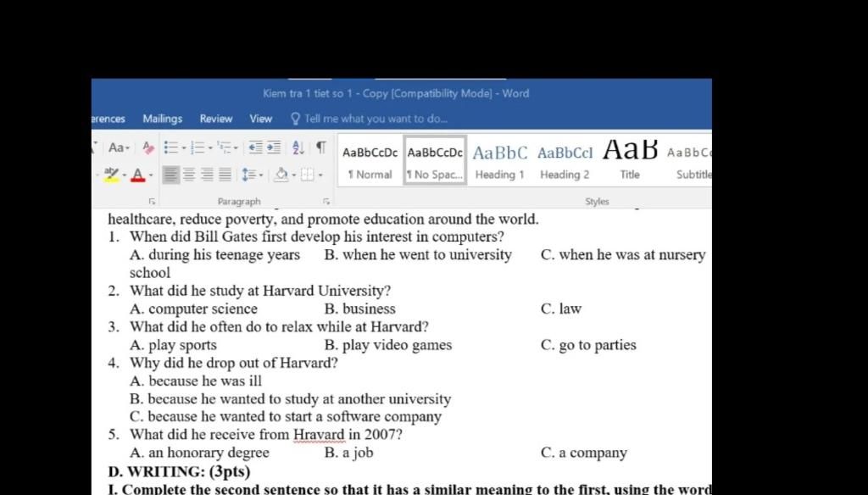The height and width of the screenshot is (495, 868).
Task: Open the line spacing options
Action: [x=248, y=175]
